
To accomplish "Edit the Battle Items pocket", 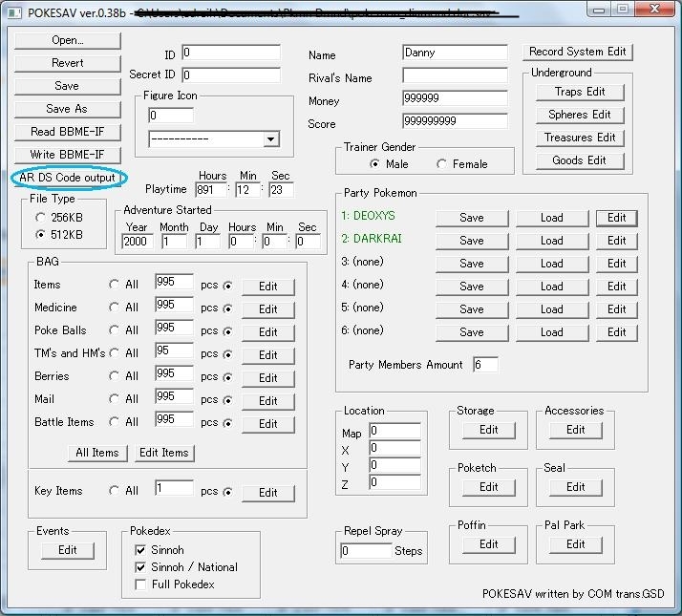I will tap(267, 424).
